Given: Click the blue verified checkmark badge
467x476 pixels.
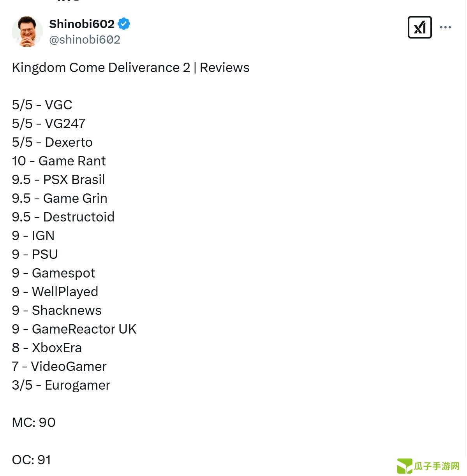Looking at the screenshot, I should coord(124,24).
